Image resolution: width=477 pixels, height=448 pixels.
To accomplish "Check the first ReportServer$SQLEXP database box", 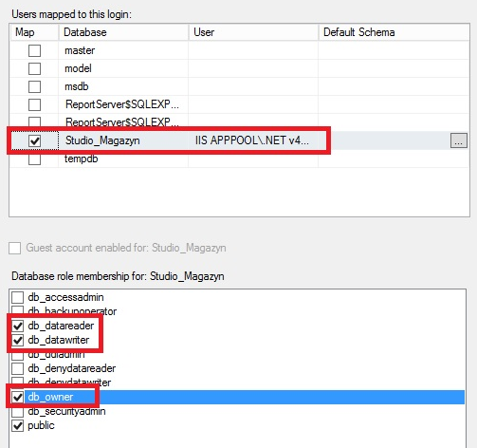I will pos(34,104).
